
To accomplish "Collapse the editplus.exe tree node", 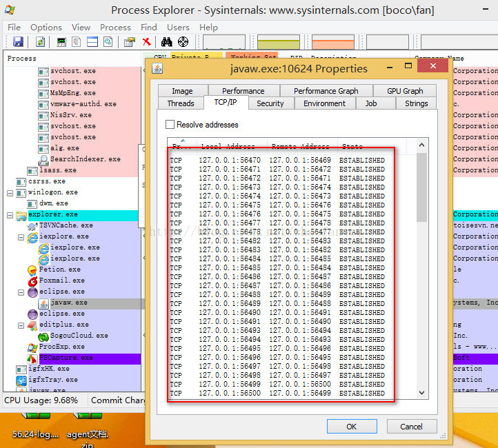I will pos(21,325).
